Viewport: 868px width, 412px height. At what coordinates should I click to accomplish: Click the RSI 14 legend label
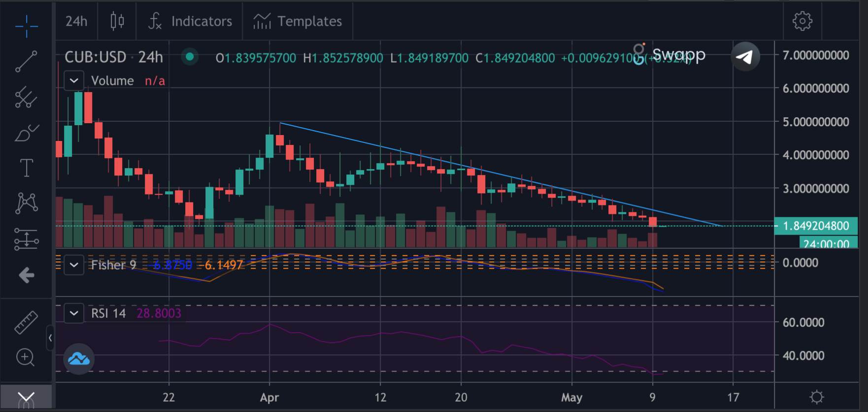108,313
